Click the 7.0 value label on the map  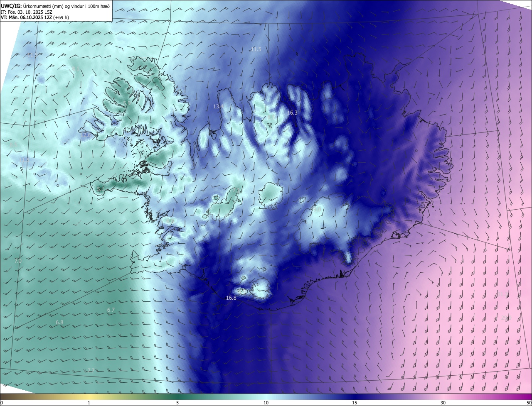[x=18, y=261]
